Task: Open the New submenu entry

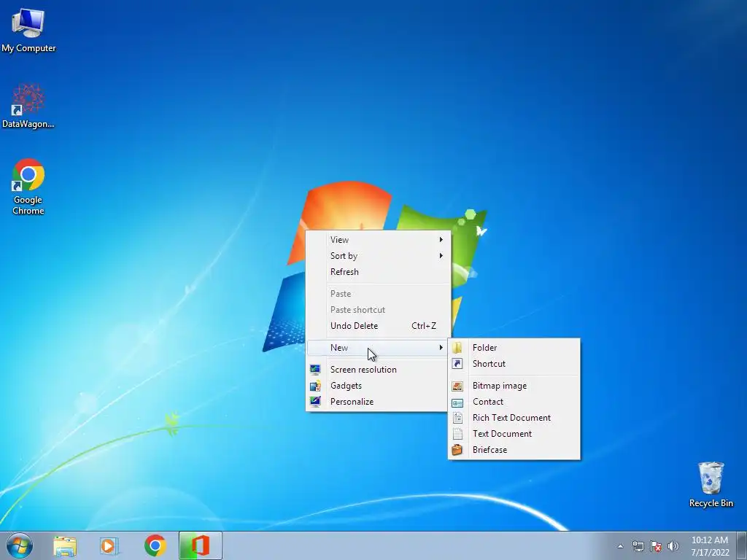Action: [378, 348]
